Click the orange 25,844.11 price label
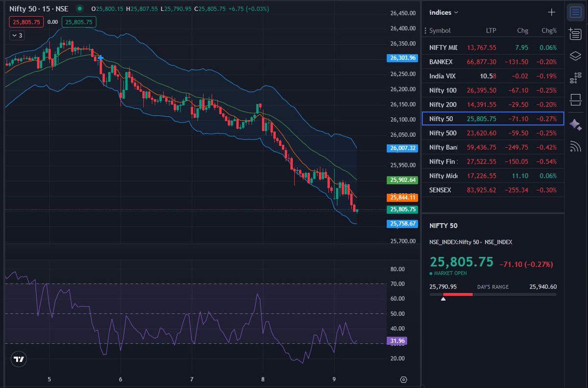The width and height of the screenshot is (588, 388). click(x=403, y=198)
